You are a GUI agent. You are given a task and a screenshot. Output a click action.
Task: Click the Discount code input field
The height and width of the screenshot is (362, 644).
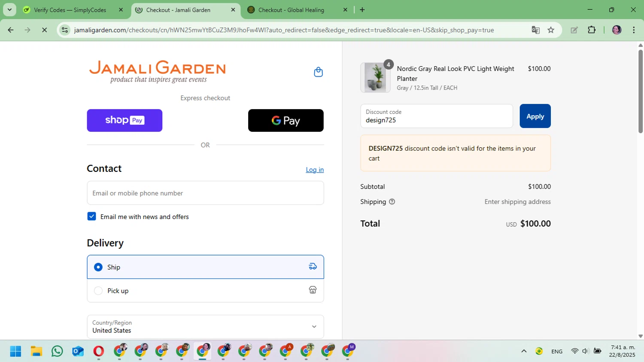[437, 116]
